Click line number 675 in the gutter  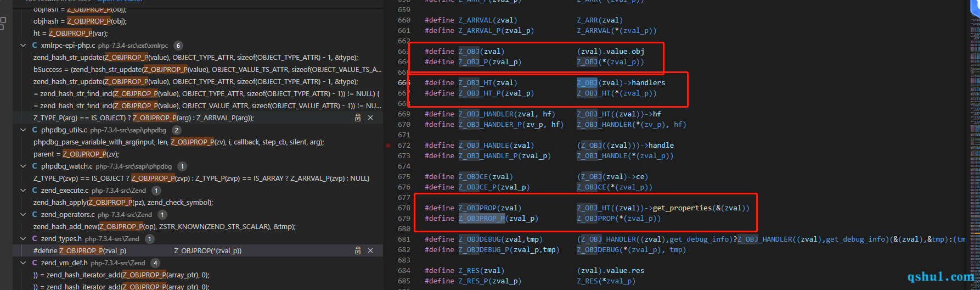pos(404,177)
